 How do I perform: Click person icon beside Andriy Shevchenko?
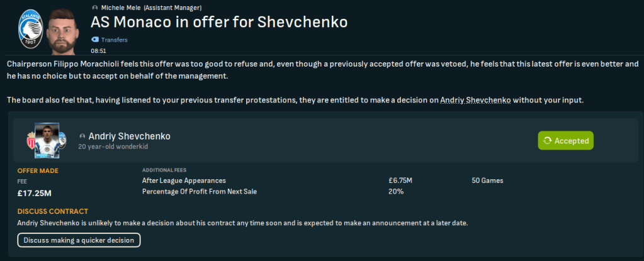click(x=82, y=136)
